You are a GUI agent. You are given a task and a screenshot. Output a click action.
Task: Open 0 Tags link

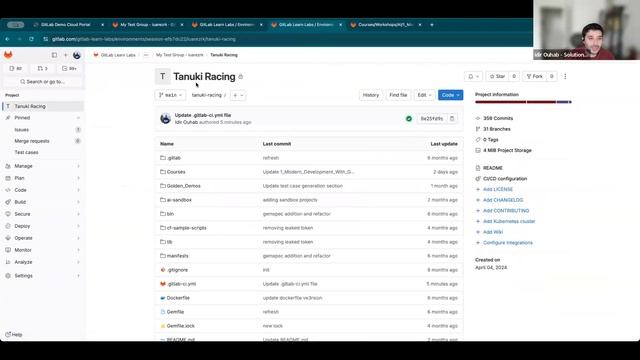pyautogui.click(x=491, y=140)
